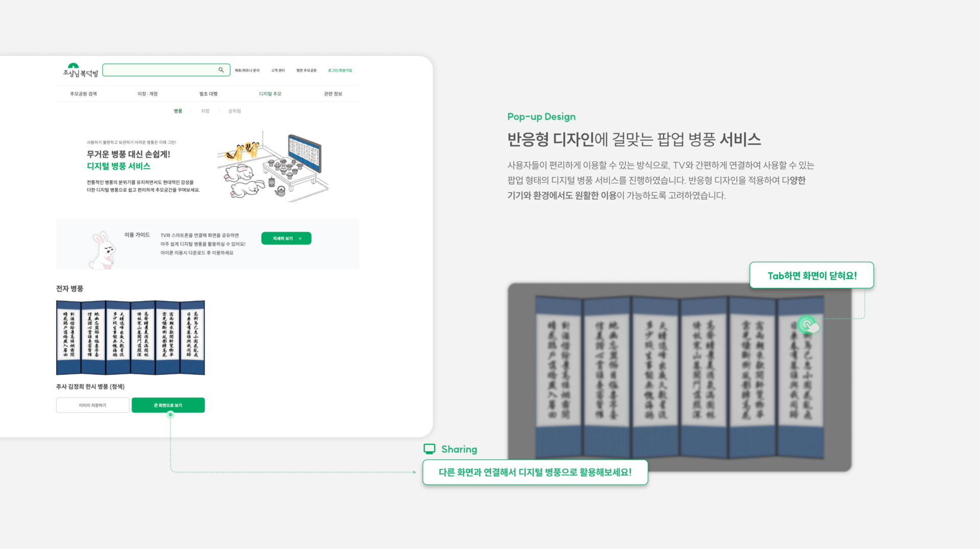Click the Sharing monitor icon
The width and height of the screenshot is (980, 549).
[x=429, y=449]
